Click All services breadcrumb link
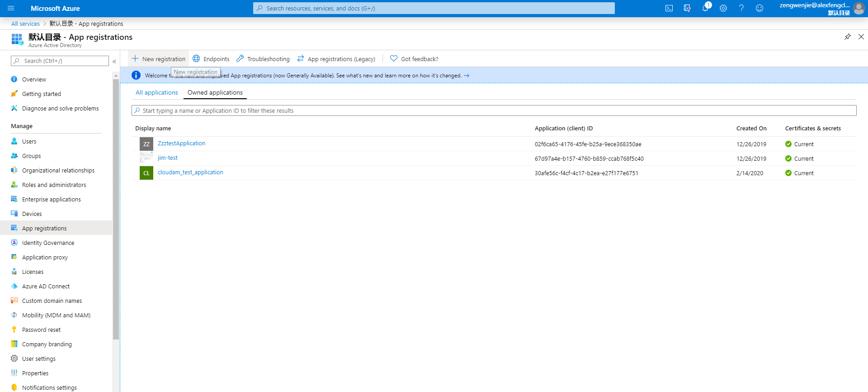This screenshot has width=868, height=392. [x=25, y=24]
